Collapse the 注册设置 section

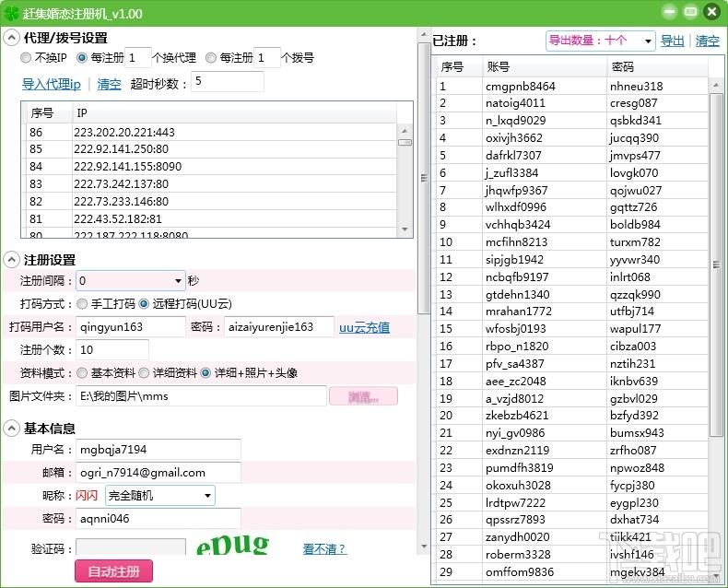(12, 260)
